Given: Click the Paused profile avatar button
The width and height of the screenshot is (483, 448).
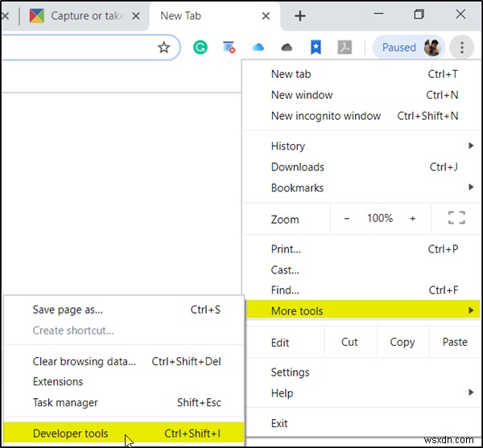Looking at the screenshot, I should pos(409,47).
